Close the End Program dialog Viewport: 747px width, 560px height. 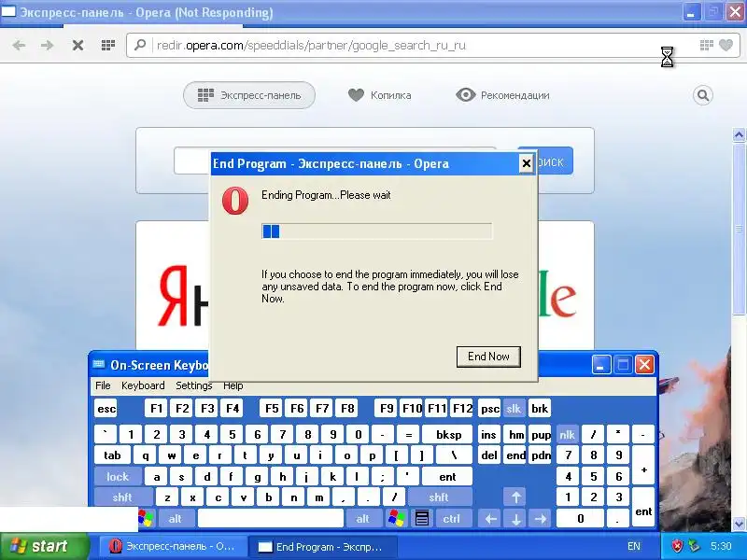pyautogui.click(x=526, y=164)
